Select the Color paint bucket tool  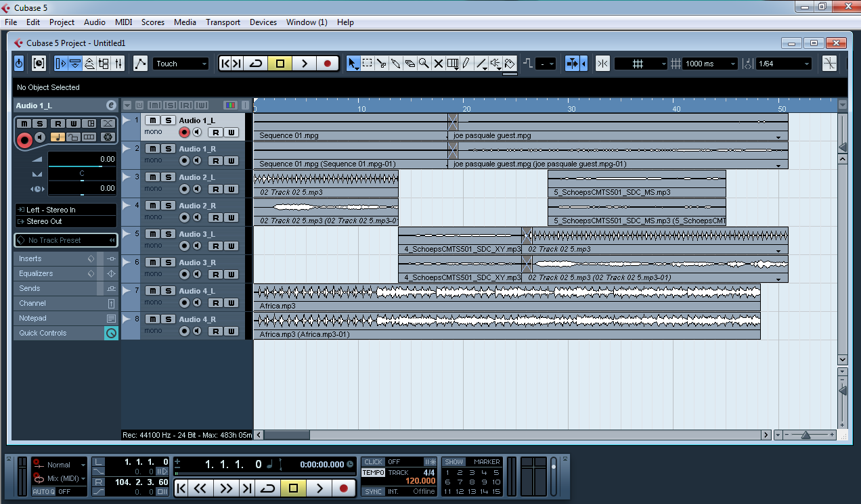click(510, 64)
